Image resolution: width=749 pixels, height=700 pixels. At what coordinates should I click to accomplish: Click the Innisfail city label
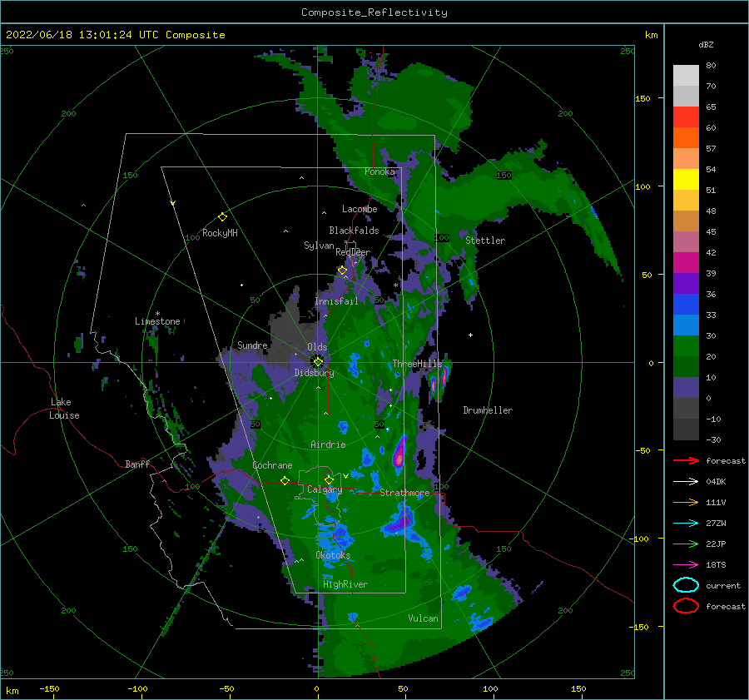point(336,301)
